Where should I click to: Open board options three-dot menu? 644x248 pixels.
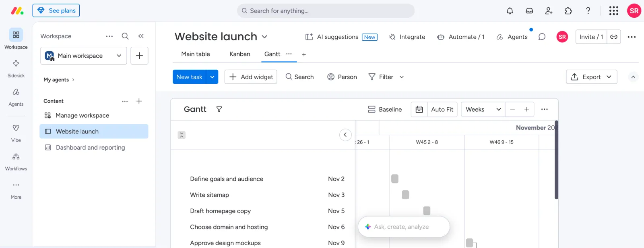click(x=632, y=37)
